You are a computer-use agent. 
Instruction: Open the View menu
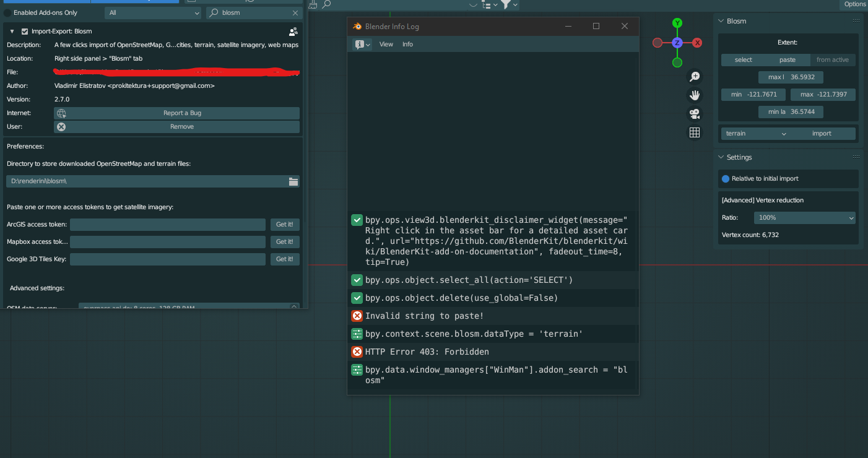point(386,44)
